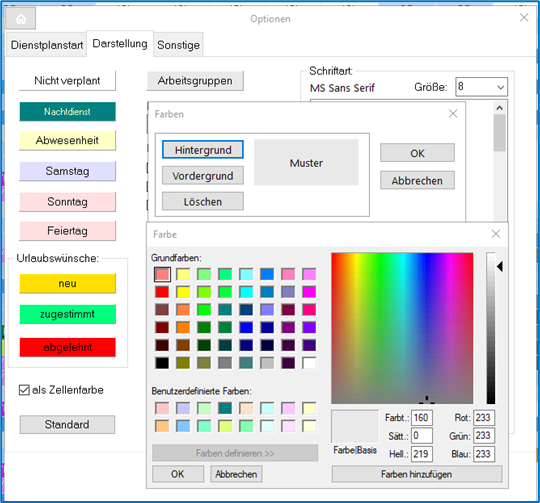Select the pure blue basic color swatch

[x=246, y=327]
